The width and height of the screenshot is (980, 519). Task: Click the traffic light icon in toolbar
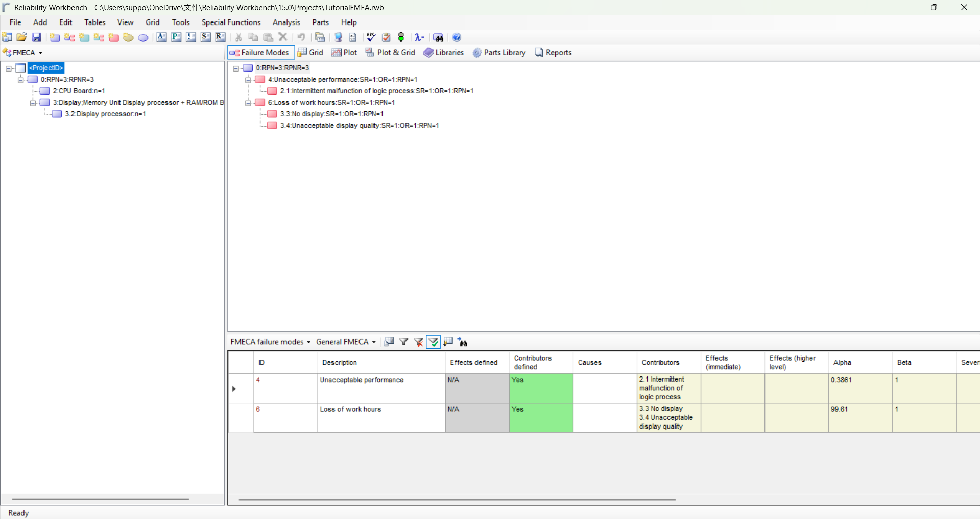[401, 37]
